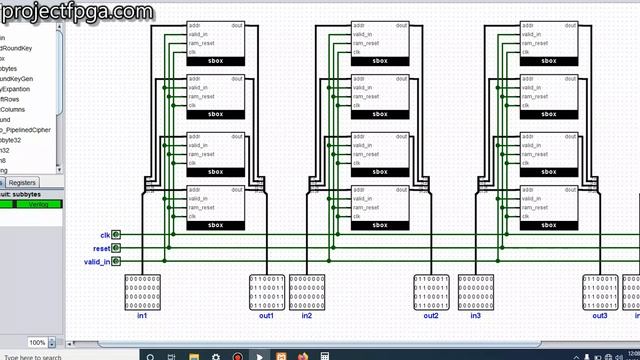Click the project tree vertical scrollbar thumb
The height and width of the screenshot is (360, 640).
click(x=59, y=73)
